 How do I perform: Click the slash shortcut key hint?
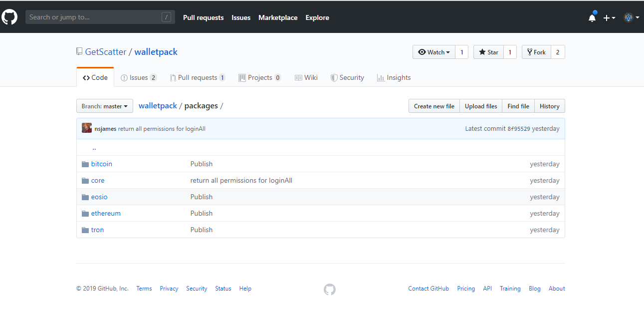point(167,17)
